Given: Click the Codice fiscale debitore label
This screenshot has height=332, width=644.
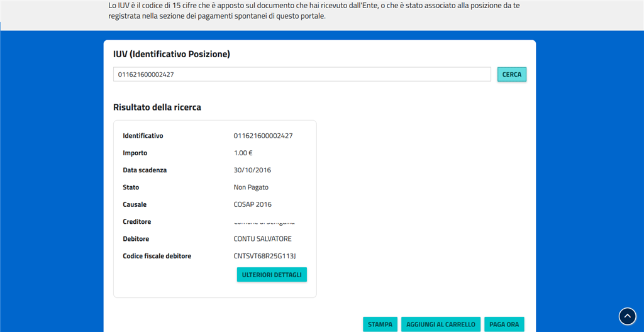Looking at the screenshot, I should click(x=157, y=256).
